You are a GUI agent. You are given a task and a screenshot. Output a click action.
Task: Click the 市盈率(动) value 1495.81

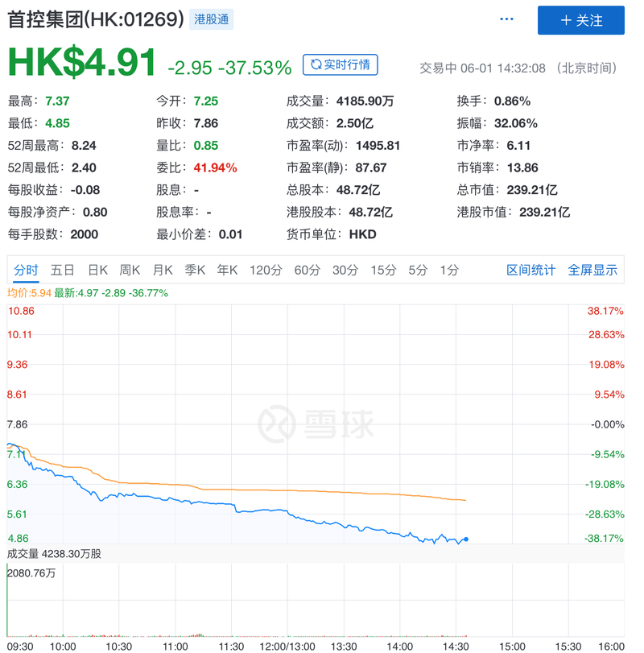[378, 146]
